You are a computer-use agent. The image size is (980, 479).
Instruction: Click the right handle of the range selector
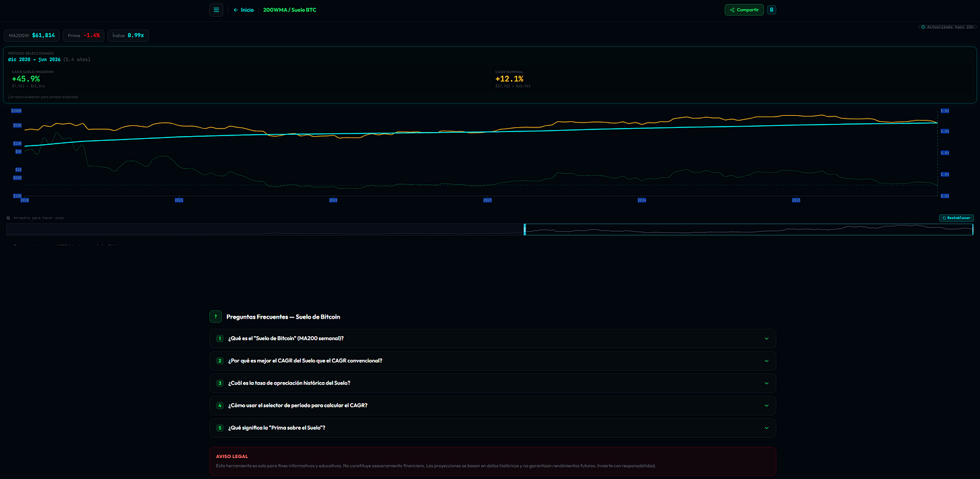click(x=973, y=229)
